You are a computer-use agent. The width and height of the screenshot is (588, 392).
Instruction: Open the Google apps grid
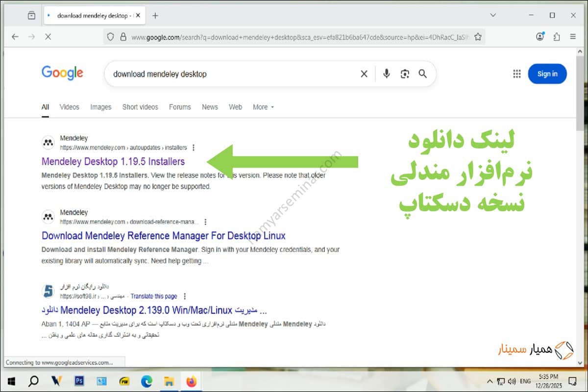tap(517, 74)
